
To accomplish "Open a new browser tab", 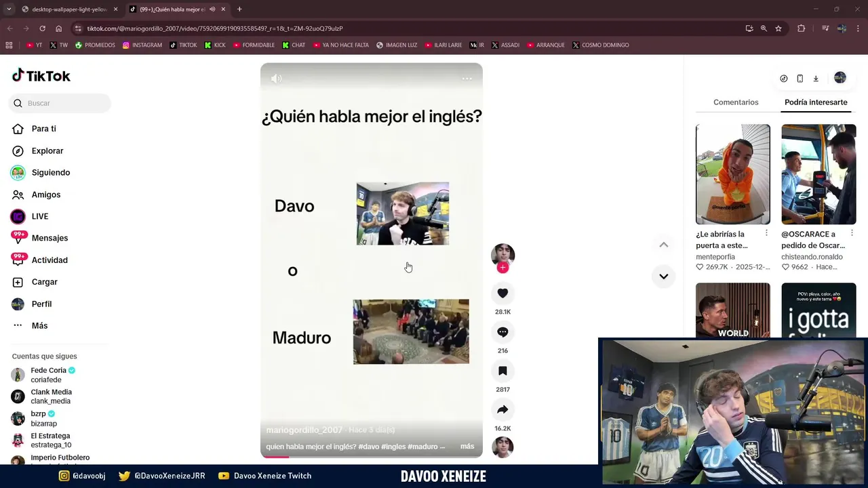I will [239, 9].
